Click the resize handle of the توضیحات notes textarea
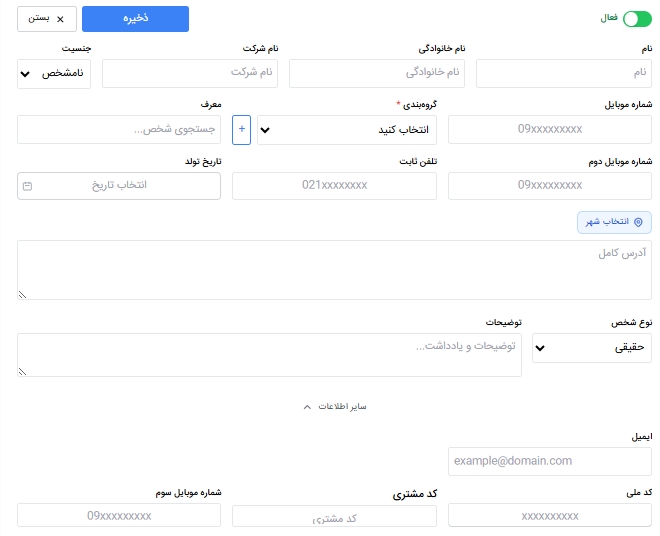The height and width of the screenshot is (536, 660). point(22,371)
